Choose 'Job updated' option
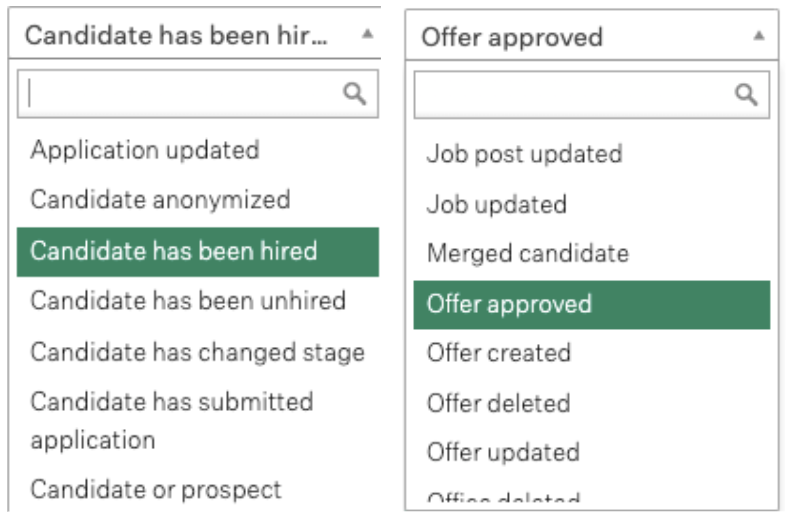Screen dimensions: 793x518 pos(592,204)
